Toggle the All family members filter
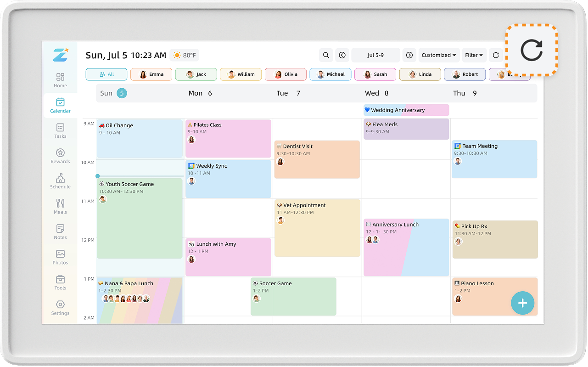The width and height of the screenshot is (588, 367). [x=106, y=74]
